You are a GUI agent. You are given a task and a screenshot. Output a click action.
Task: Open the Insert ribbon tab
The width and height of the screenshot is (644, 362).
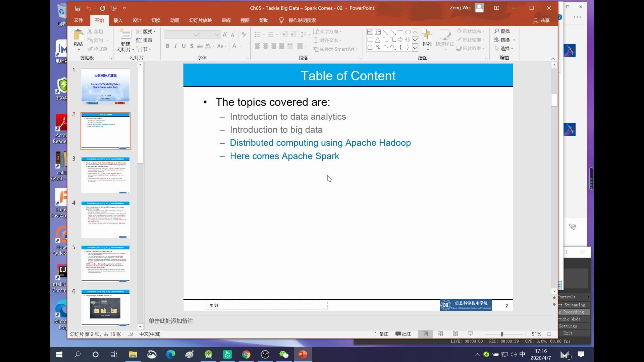118,20
